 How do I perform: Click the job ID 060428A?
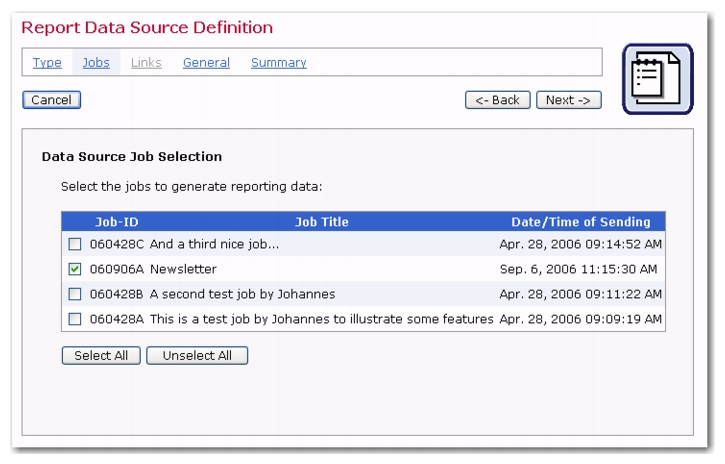(x=117, y=319)
